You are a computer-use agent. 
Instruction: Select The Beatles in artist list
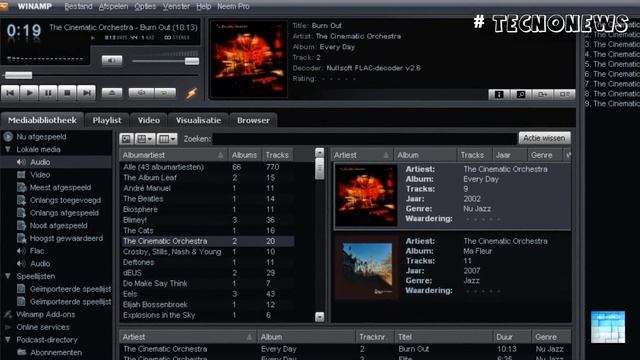point(143,199)
